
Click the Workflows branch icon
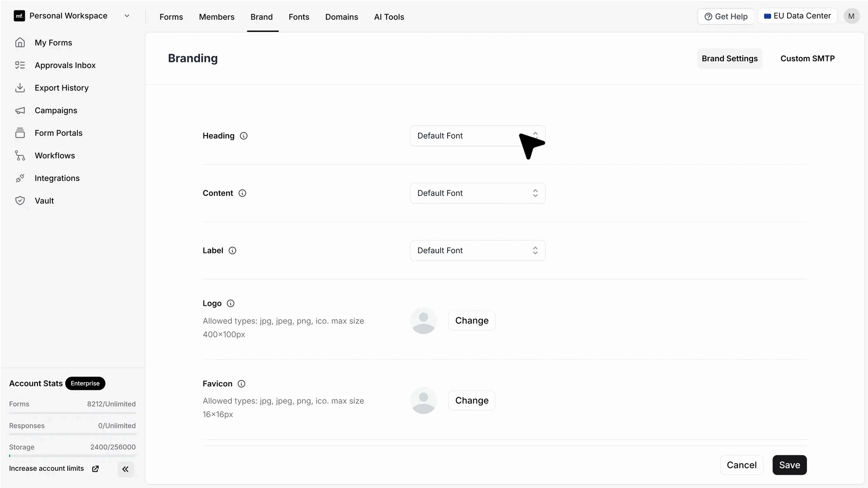pos(20,155)
